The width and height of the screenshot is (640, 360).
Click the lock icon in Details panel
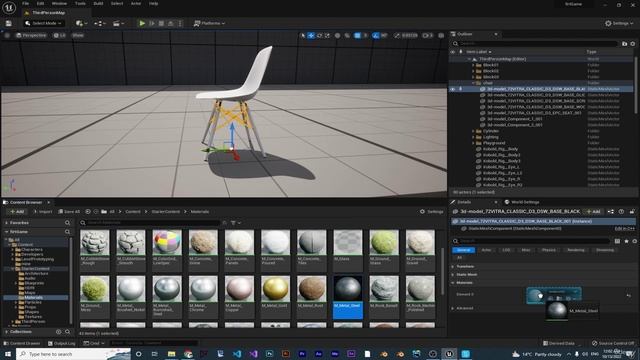631,211
